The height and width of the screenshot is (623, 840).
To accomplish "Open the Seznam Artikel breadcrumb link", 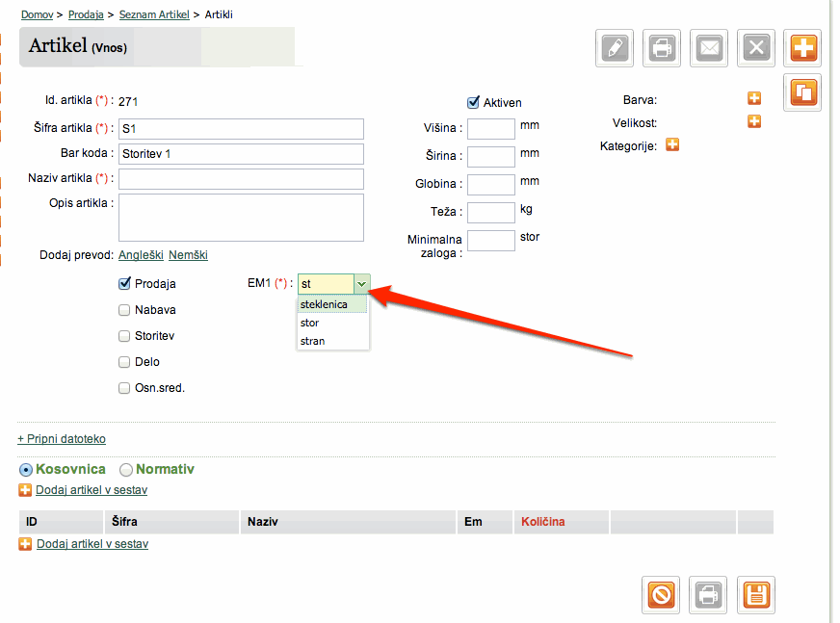I will click(154, 14).
